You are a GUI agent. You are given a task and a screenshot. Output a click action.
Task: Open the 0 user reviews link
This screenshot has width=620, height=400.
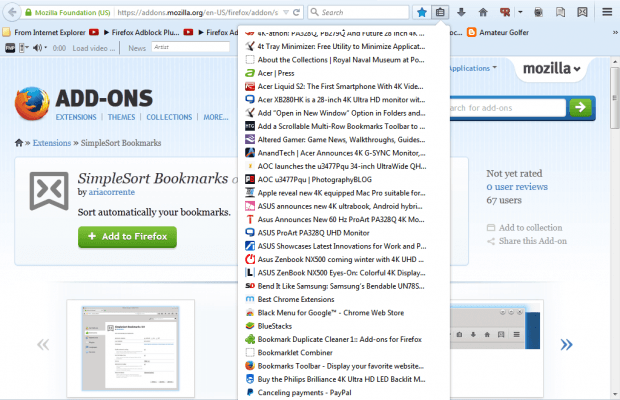517,187
